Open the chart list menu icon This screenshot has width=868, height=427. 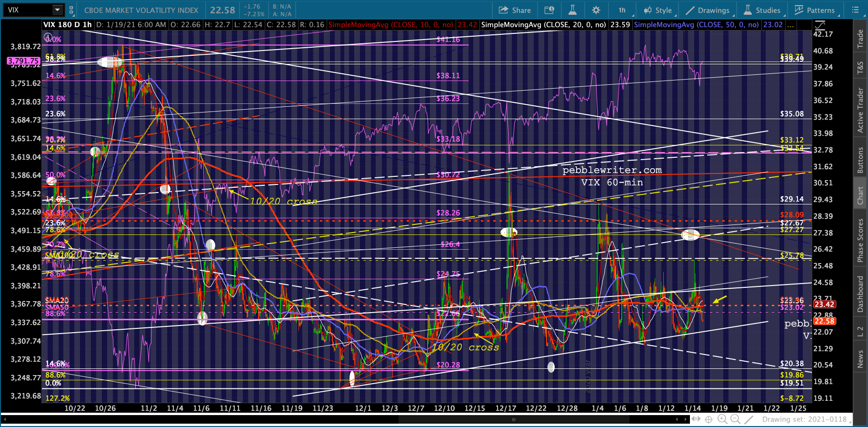(x=855, y=10)
